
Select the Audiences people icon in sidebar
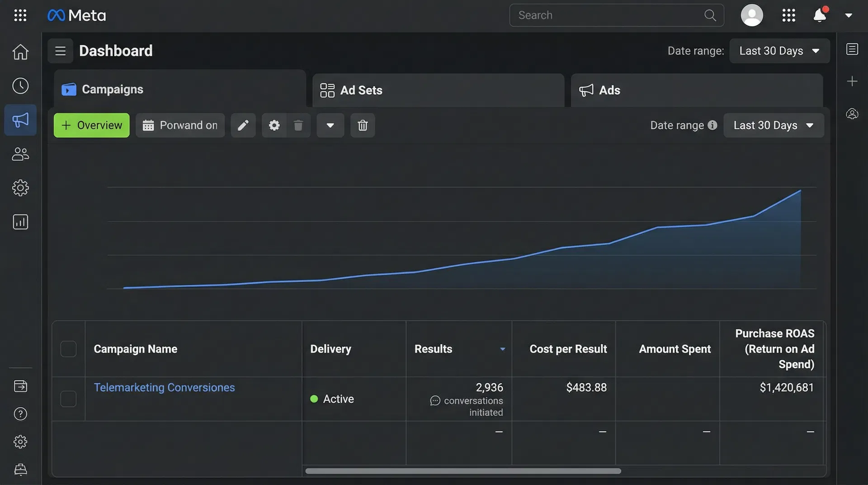point(20,154)
